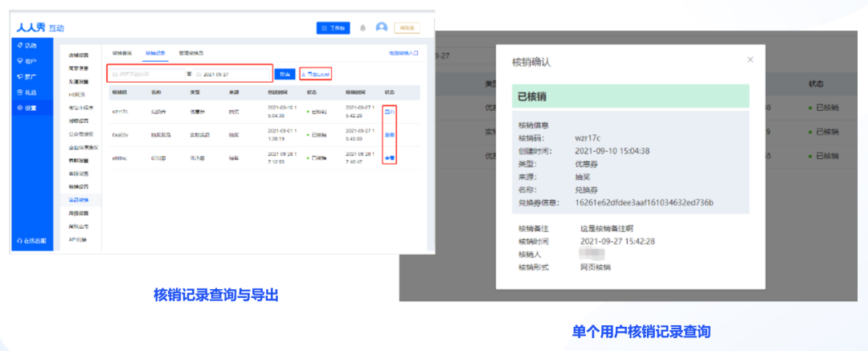The height and width of the screenshot is (351, 868).
Task: Click the start date input field
Action: [x=146, y=74]
